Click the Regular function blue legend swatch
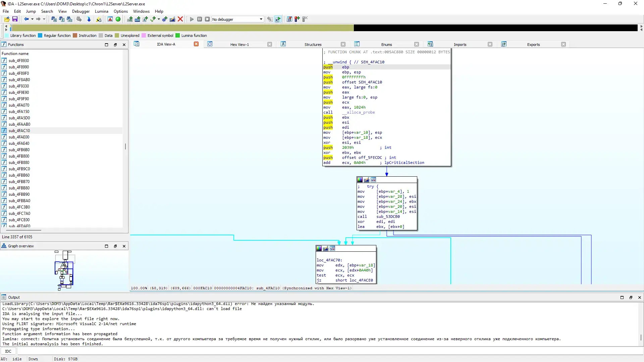Screen dimensions: 644x362 click(40, 36)
